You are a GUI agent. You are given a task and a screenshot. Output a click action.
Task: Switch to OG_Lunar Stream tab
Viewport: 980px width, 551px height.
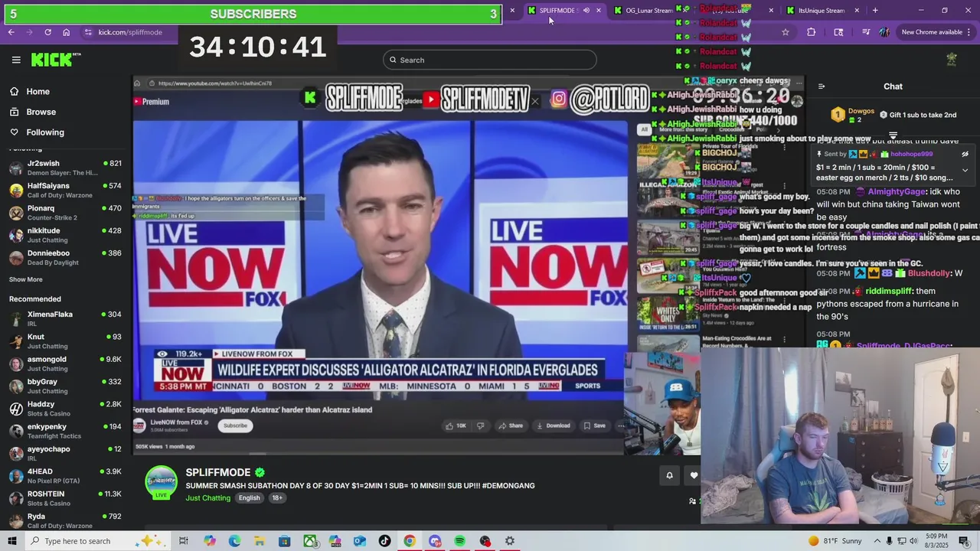click(648, 11)
